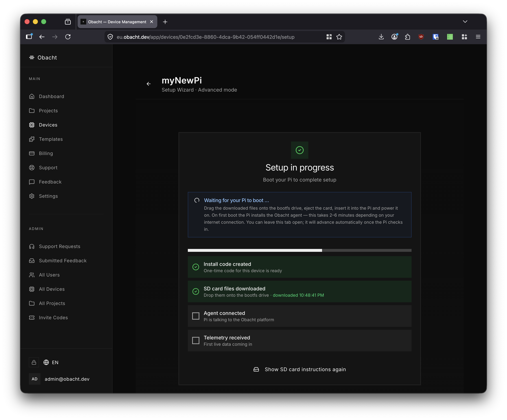Click the Submitted Feedback inbox icon
Viewport: 507px width, 420px height.
click(32, 261)
